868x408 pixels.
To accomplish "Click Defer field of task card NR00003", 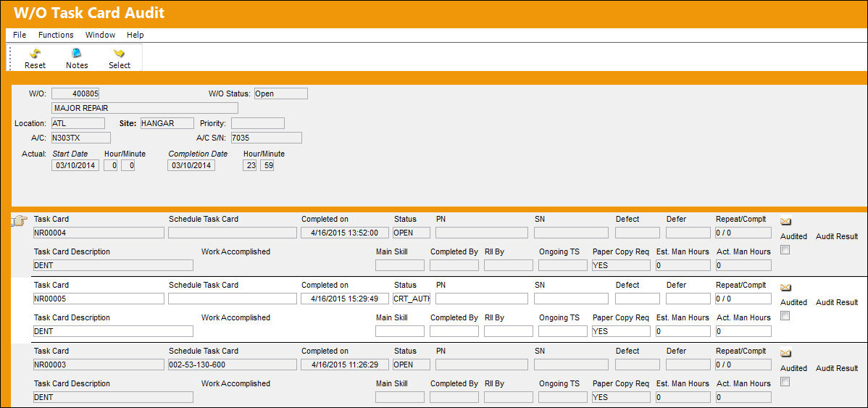I will pyautogui.click(x=688, y=365).
